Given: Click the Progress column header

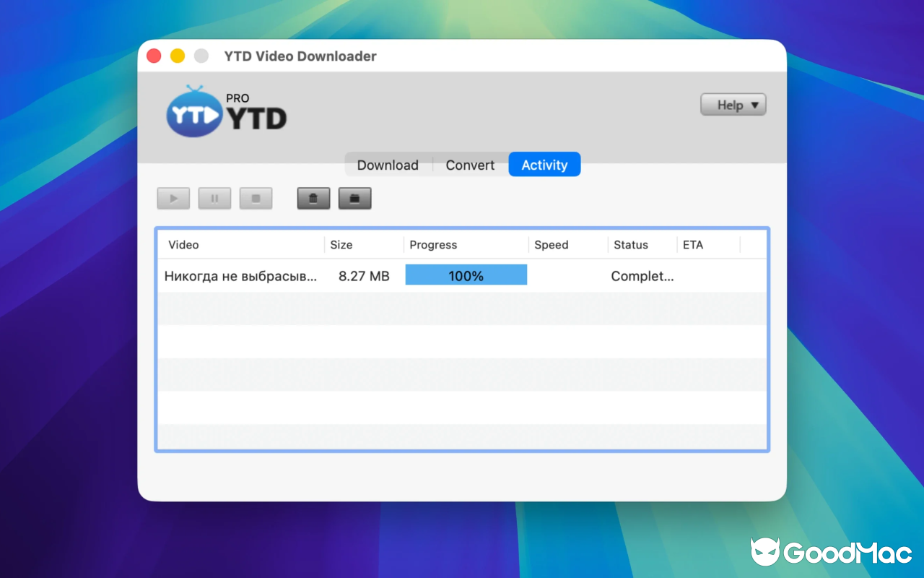Looking at the screenshot, I should [433, 245].
